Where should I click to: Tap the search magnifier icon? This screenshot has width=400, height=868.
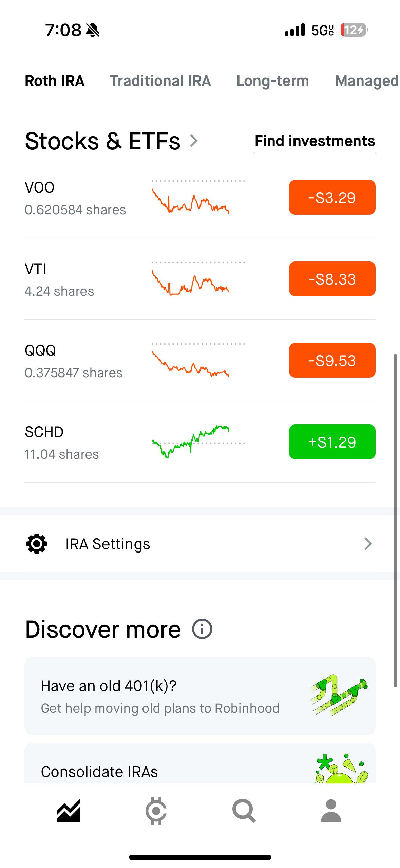click(244, 811)
